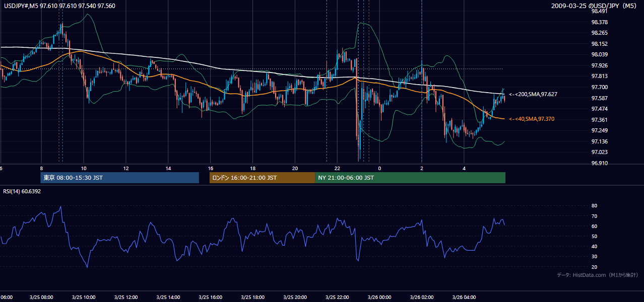Click price axis label 98.378
This screenshot has height=302, width=644.
[599, 22]
